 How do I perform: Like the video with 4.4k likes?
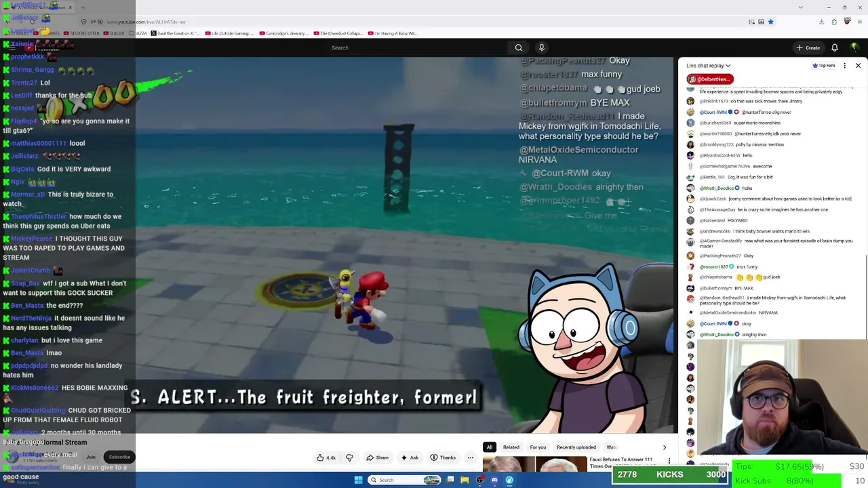coord(326,457)
